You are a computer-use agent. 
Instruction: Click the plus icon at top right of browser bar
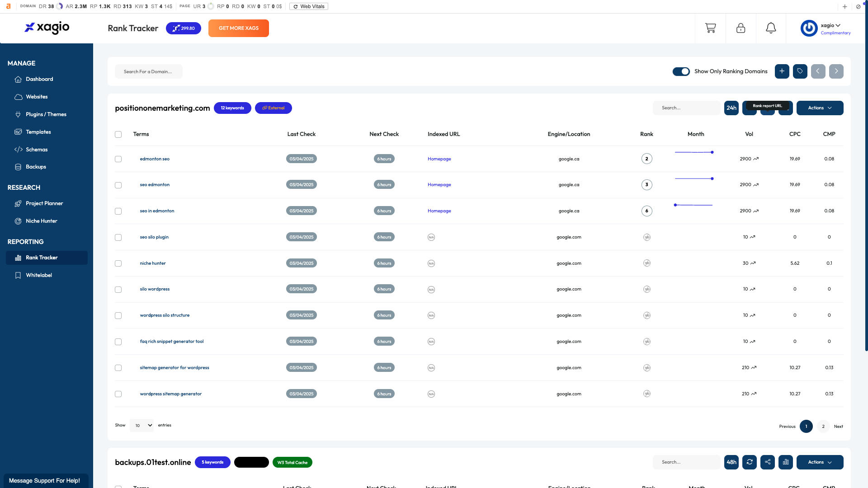[x=844, y=6]
